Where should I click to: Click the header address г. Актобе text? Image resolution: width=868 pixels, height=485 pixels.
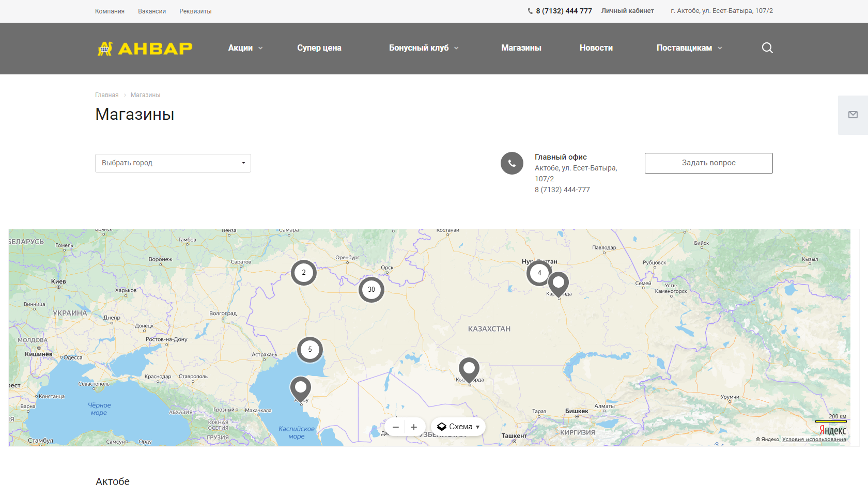pos(722,11)
